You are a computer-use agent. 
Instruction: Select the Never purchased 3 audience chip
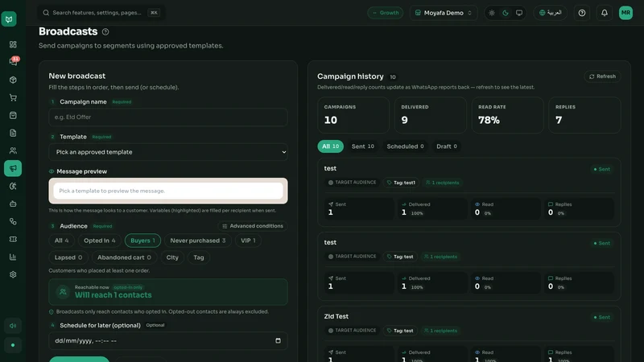click(198, 241)
